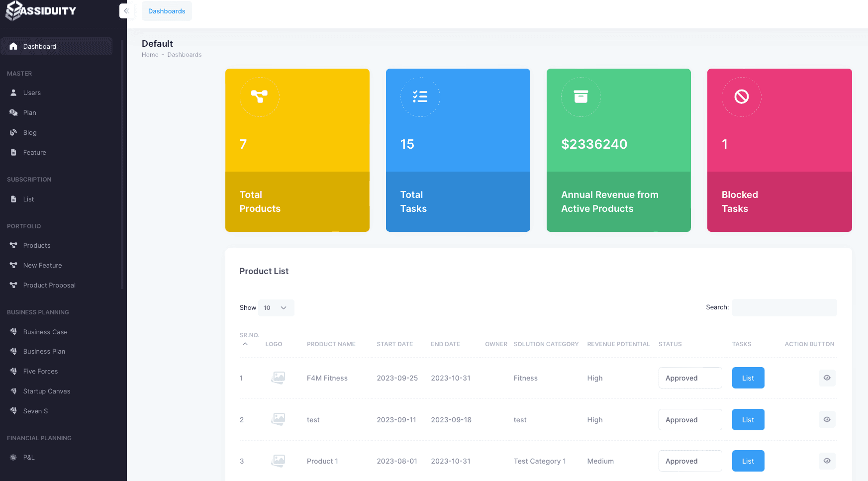This screenshot has width=868, height=481.
Task: Click the Total Products card icon
Action: [259, 96]
